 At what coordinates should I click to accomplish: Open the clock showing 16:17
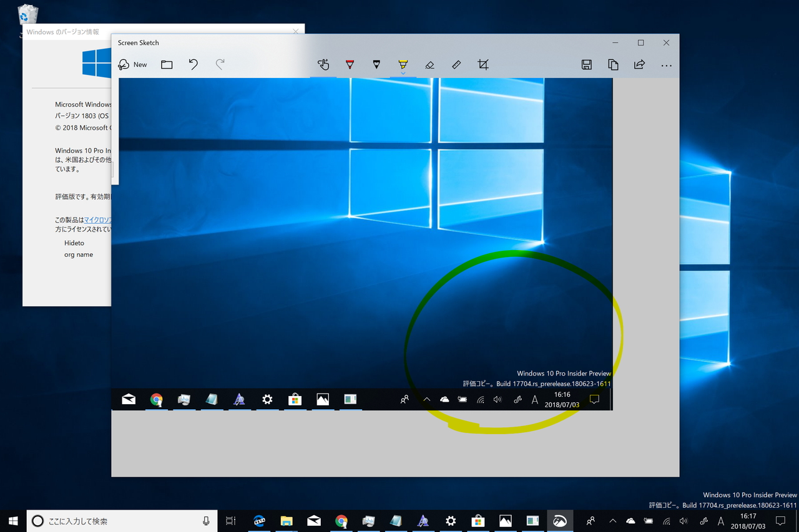click(748, 521)
